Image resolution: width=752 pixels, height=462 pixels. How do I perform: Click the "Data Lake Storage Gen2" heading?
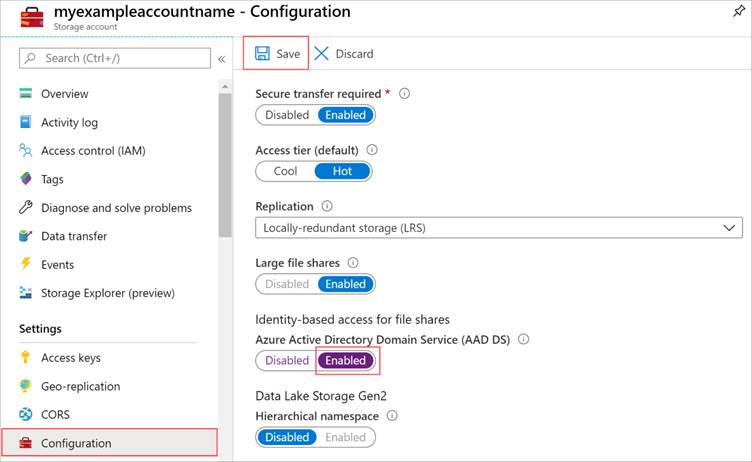[x=321, y=396]
